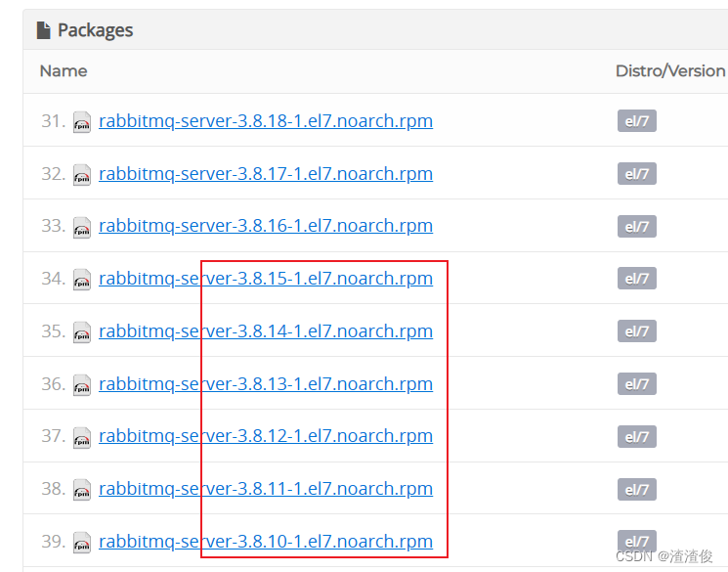Click row number 35.
This screenshot has height=572, width=728.
tap(54, 330)
